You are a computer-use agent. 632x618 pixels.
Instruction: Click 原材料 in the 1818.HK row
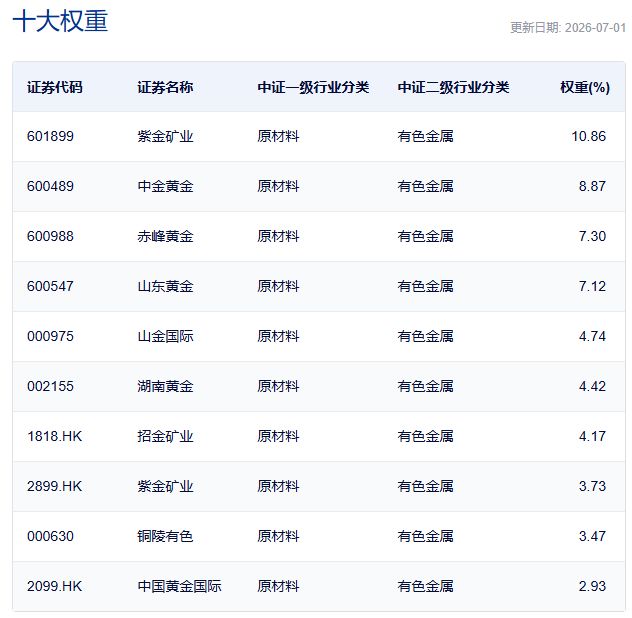(279, 436)
